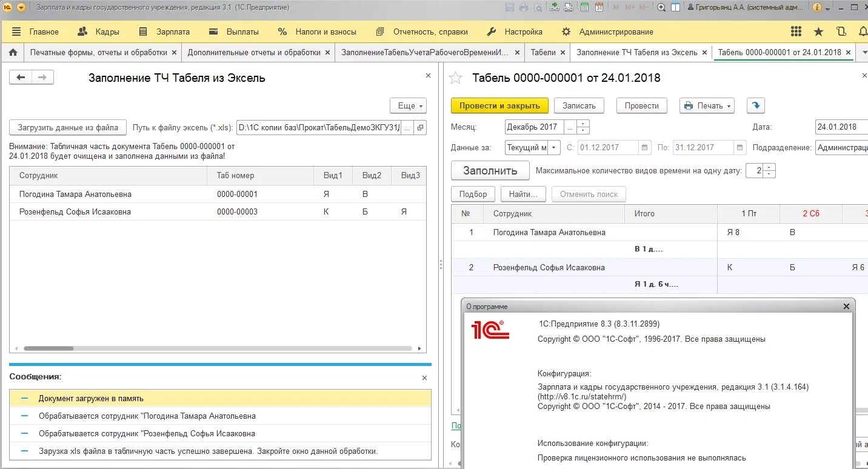Click the Найти... button
The height and width of the screenshot is (469, 868).
point(523,194)
